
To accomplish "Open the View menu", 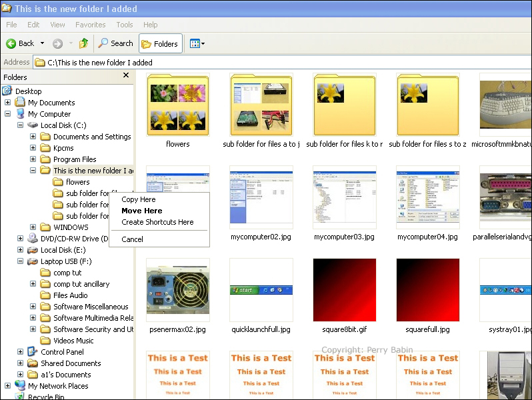I will (57, 25).
